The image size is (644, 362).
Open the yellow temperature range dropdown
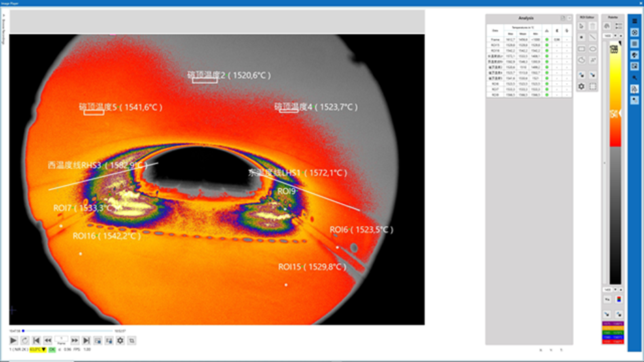point(37,350)
